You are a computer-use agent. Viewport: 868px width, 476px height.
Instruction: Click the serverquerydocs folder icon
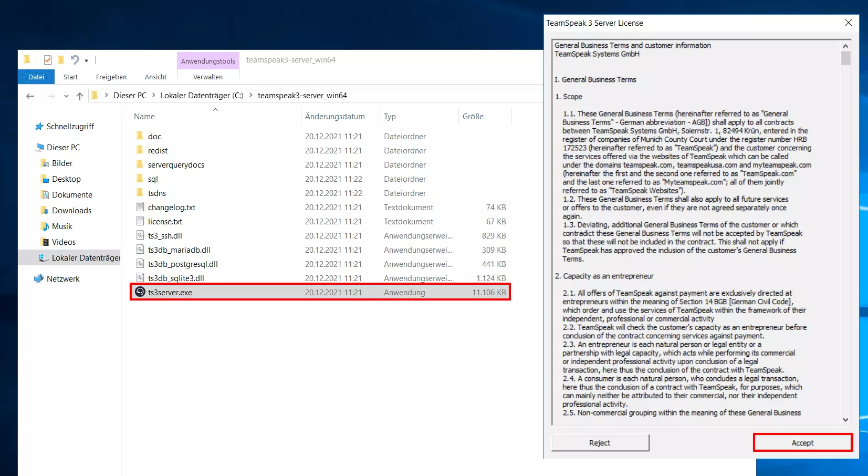point(140,164)
